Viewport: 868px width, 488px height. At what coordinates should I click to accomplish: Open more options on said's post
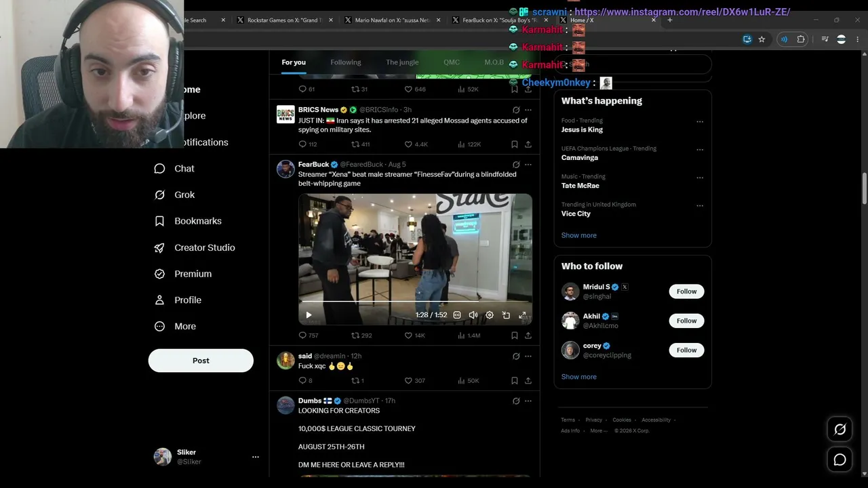tap(528, 357)
